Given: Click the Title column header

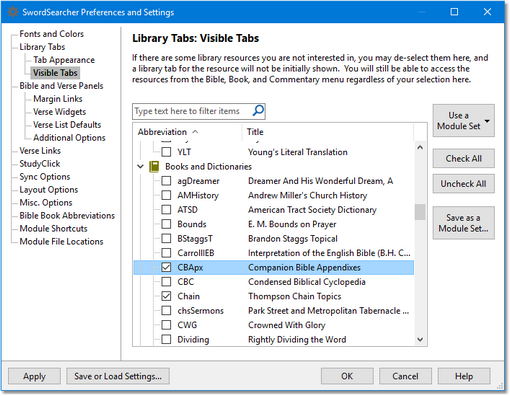Looking at the screenshot, I should (328, 132).
